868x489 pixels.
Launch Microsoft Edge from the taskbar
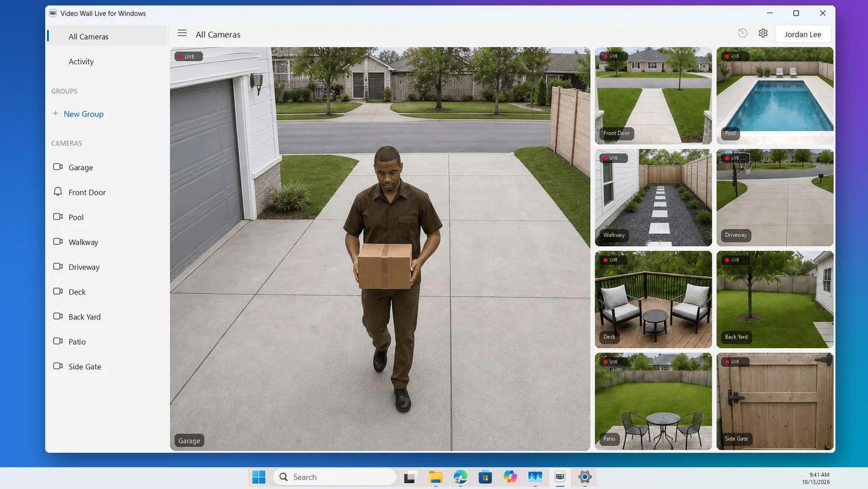pyautogui.click(x=460, y=477)
